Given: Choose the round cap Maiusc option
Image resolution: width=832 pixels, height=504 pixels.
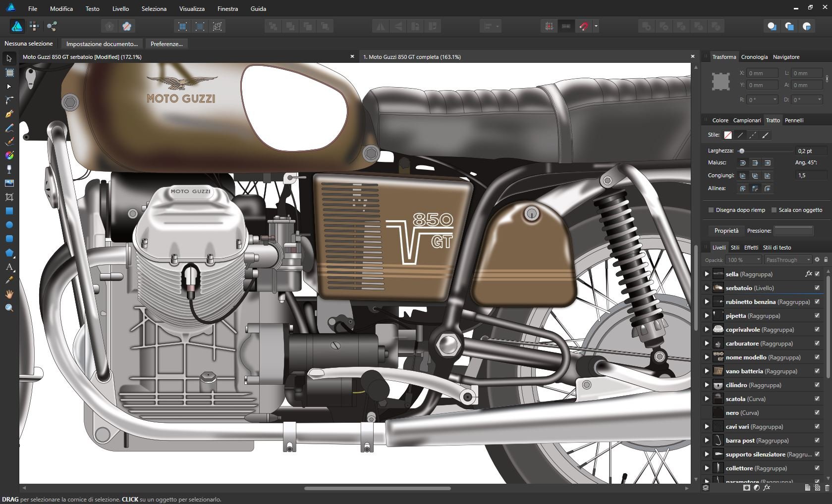Looking at the screenshot, I should coord(742,162).
